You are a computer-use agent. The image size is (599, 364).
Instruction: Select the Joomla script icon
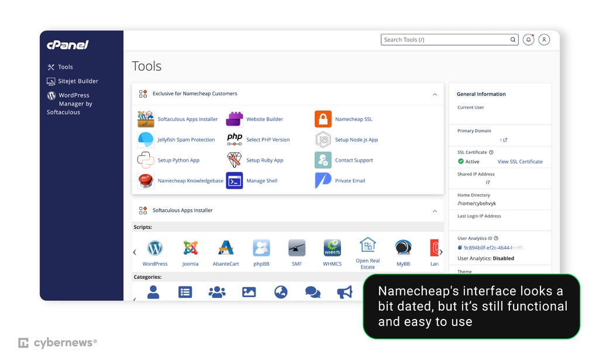coord(190,248)
